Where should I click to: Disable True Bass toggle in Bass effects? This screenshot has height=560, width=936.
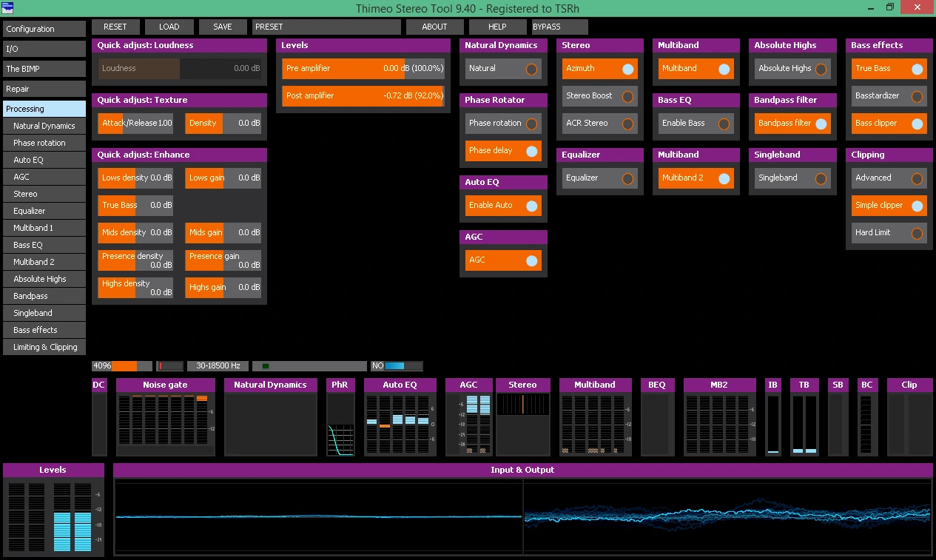[x=889, y=68]
